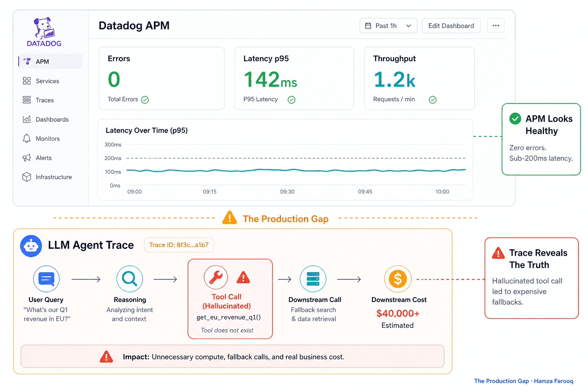Viewport: 588px width, 392px height.
Task: Click the Zero errors. Sub-200ms latency text
Action: (x=541, y=153)
